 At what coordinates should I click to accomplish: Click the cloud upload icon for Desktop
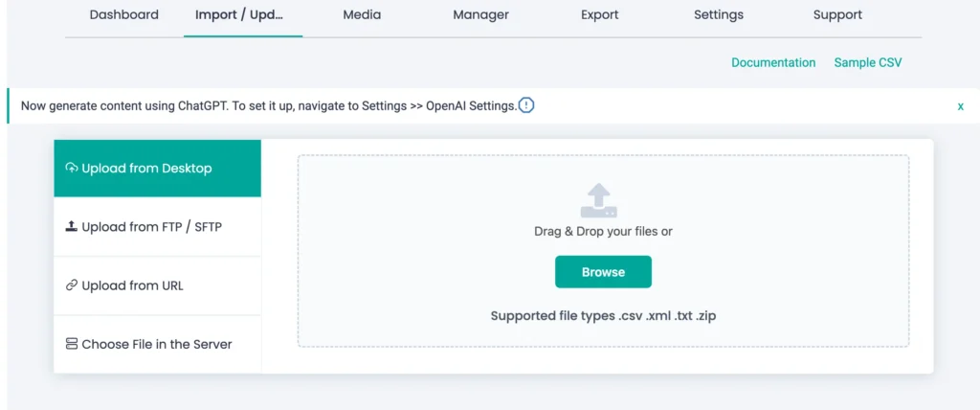(x=72, y=169)
